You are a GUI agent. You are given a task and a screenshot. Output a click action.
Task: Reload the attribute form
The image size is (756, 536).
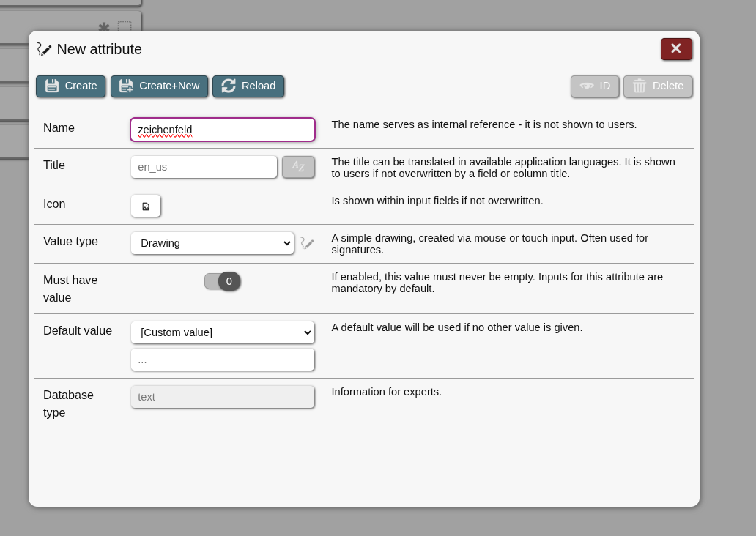coord(248,86)
